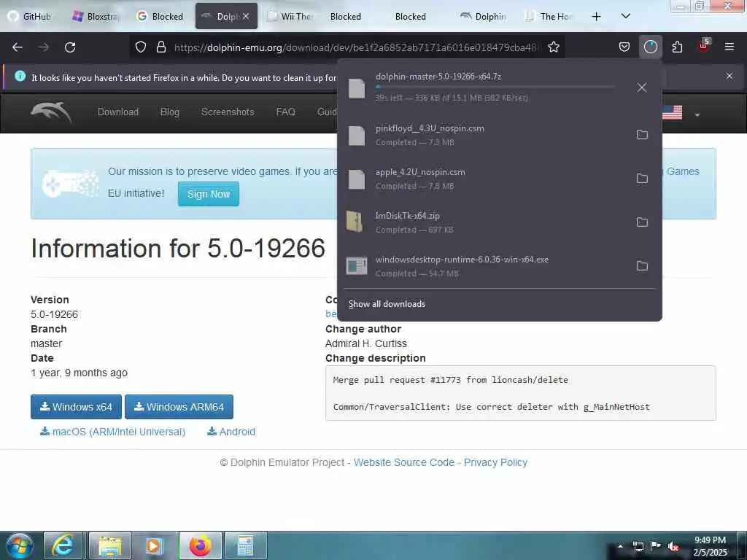Open the uBlock extension icon with badge

pyautogui.click(x=704, y=46)
